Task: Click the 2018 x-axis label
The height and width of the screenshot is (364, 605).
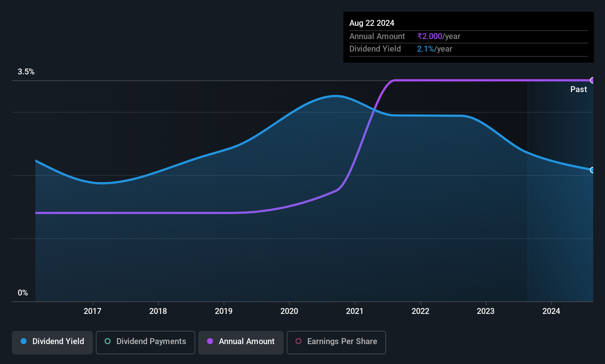Action: click(x=158, y=311)
